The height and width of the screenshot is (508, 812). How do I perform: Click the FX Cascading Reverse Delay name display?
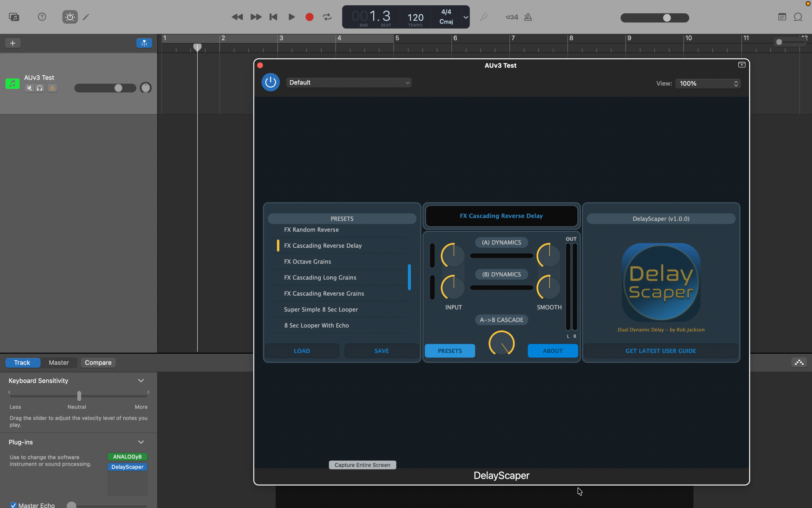click(x=501, y=216)
